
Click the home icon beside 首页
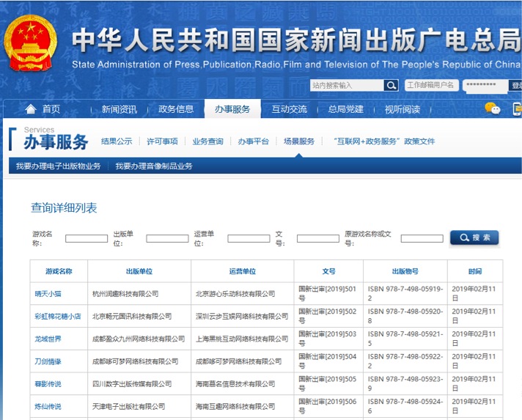31,108
